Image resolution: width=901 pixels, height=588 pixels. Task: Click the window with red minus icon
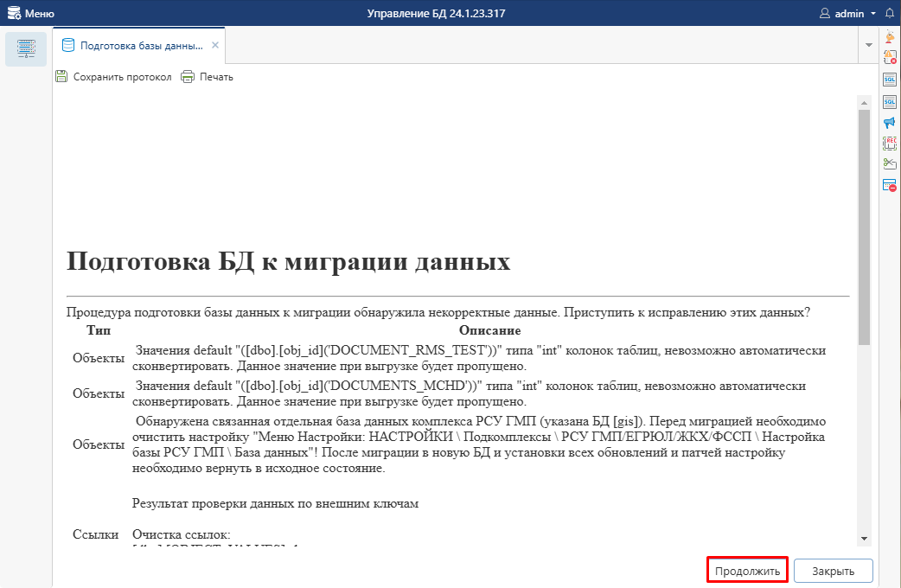click(890, 185)
